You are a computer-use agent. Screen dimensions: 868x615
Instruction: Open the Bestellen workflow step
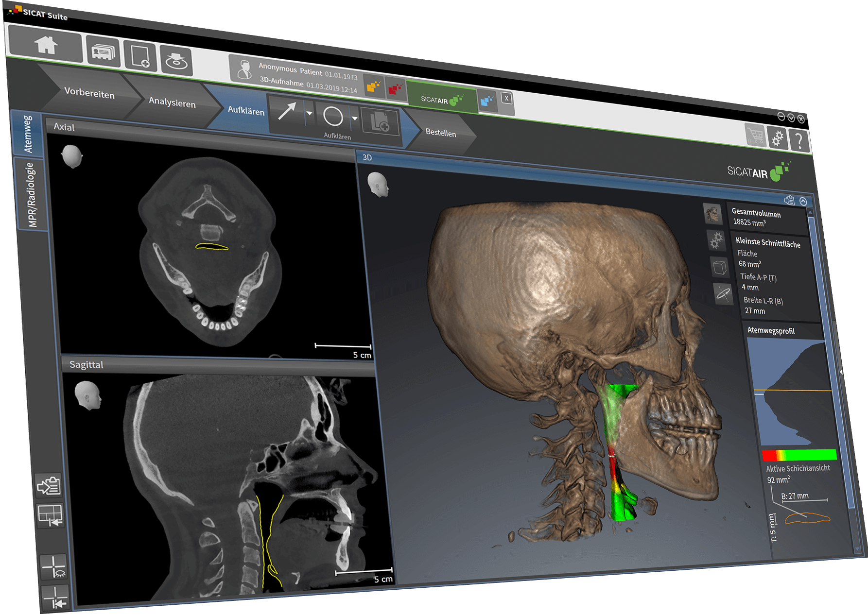440,133
